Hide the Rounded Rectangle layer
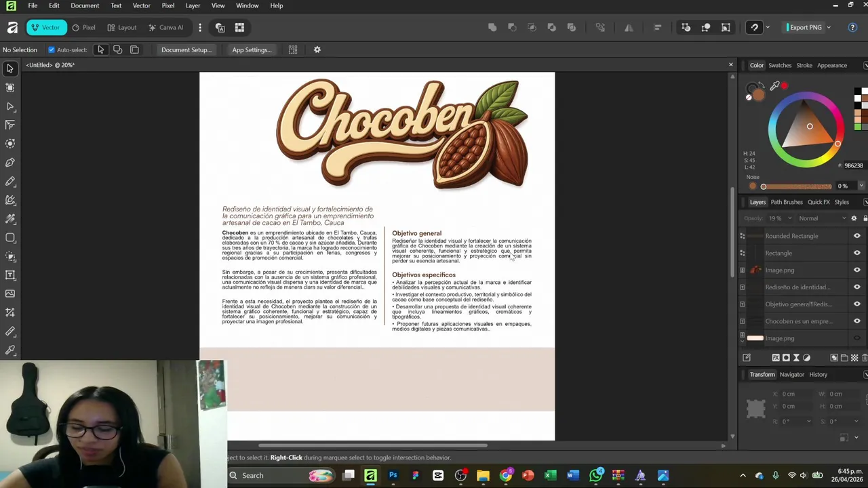 pos(856,236)
